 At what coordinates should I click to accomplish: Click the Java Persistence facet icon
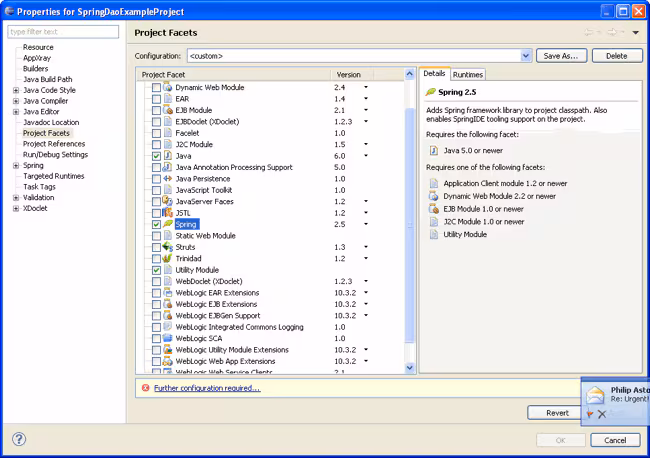click(x=168, y=179)
